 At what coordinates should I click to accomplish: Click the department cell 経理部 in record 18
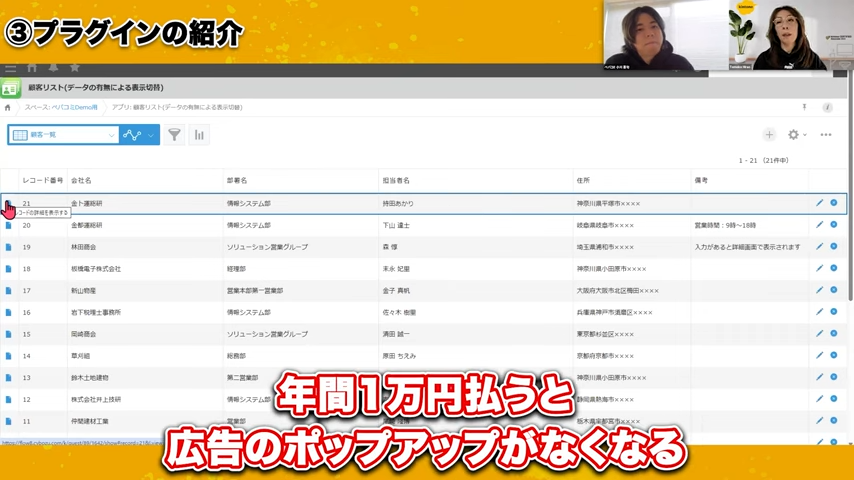(x=236, y=269)
